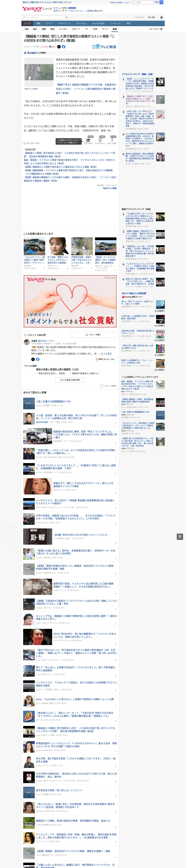Share the expert comment on X

pyautogui.click(x=33, y=359)
